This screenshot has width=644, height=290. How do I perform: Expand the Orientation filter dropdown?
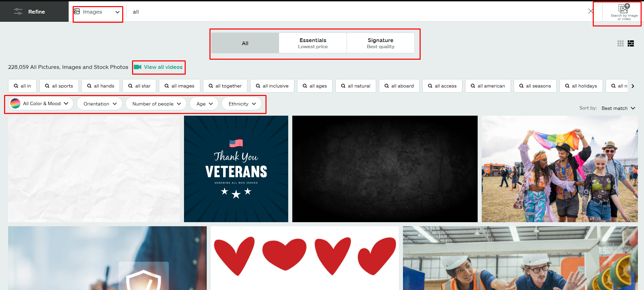(100, 104)
